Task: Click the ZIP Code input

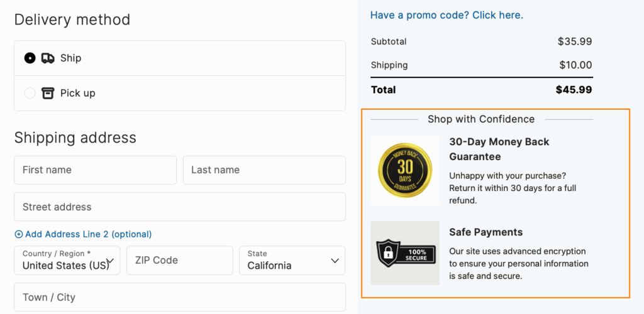Action: click(x=179, y=260)
